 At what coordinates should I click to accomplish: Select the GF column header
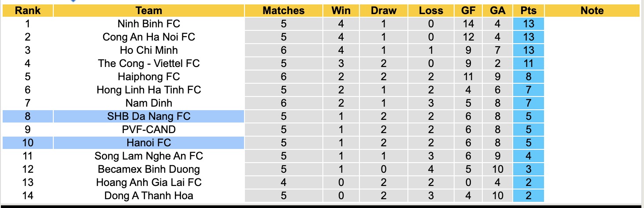point(468,11)
